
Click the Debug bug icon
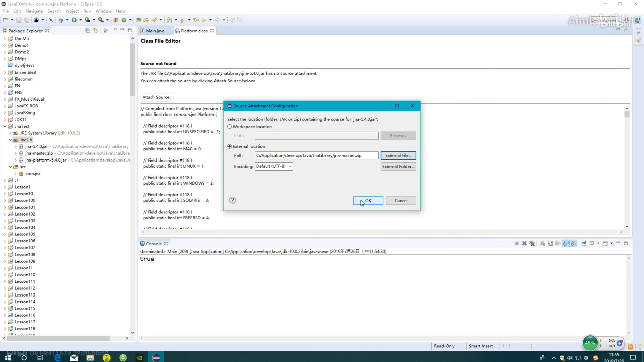click(x=61, y=20)
